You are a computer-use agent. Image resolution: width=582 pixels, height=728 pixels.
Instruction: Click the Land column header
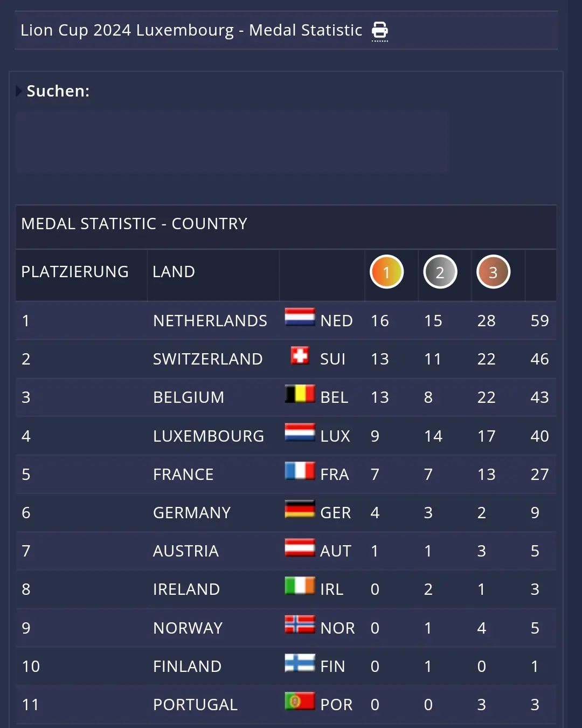coord(174,272)
